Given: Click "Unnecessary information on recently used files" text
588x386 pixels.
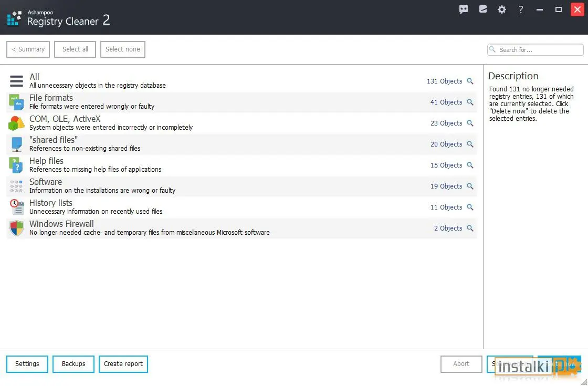Looking at the screenshot, I should (x=96, y=212).
